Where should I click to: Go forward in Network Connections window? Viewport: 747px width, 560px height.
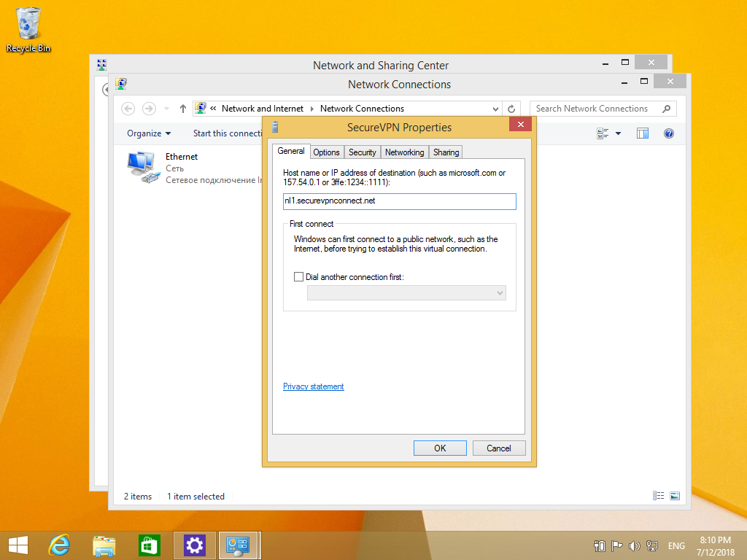149,109
